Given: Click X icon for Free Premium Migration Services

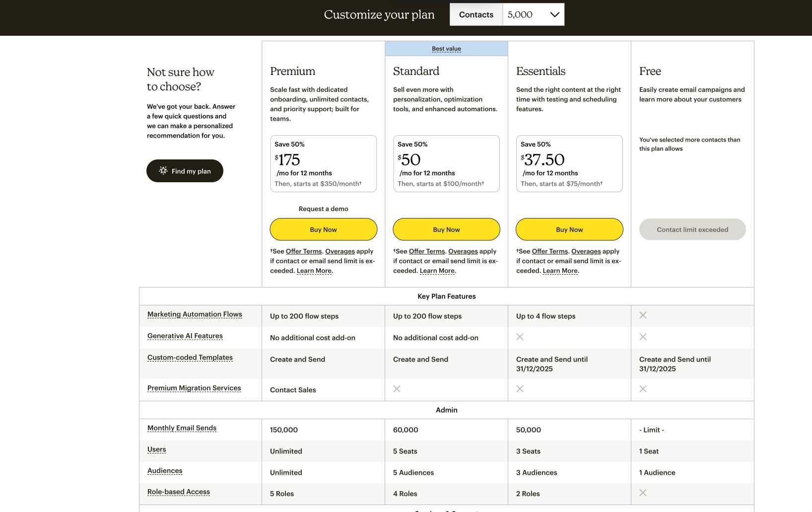Looking at the screenshot, I should point(643,389).
